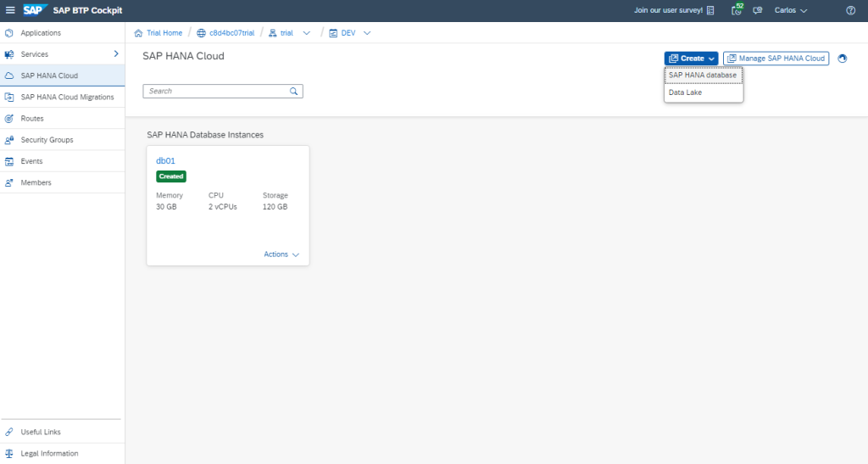Click the Created status badge

pos(171,176)
